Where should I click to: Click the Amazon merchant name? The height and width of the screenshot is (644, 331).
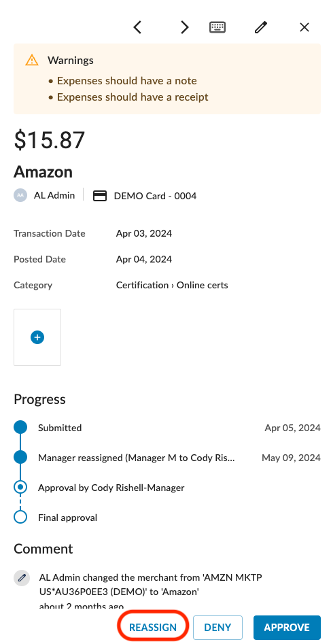point(43,171)
